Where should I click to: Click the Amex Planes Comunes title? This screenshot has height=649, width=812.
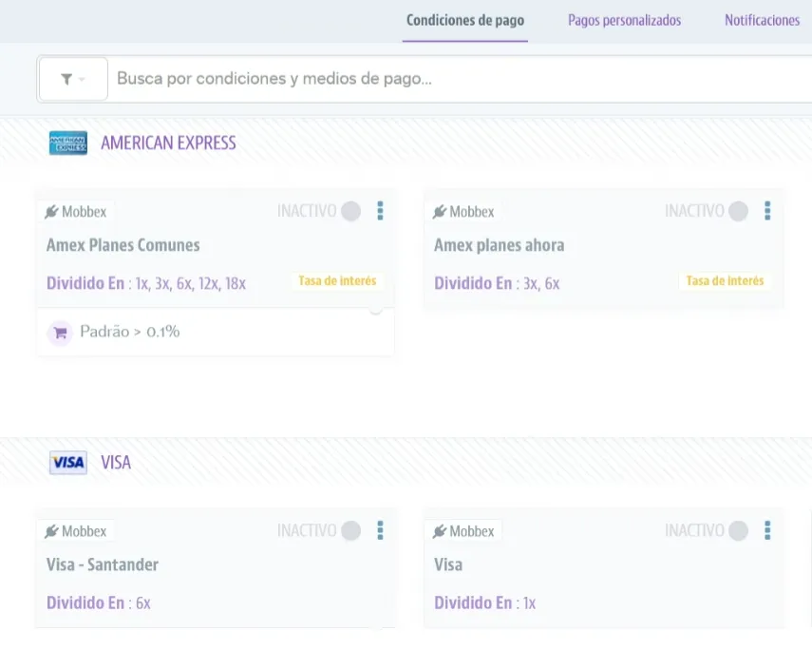(x=123, y=245)
